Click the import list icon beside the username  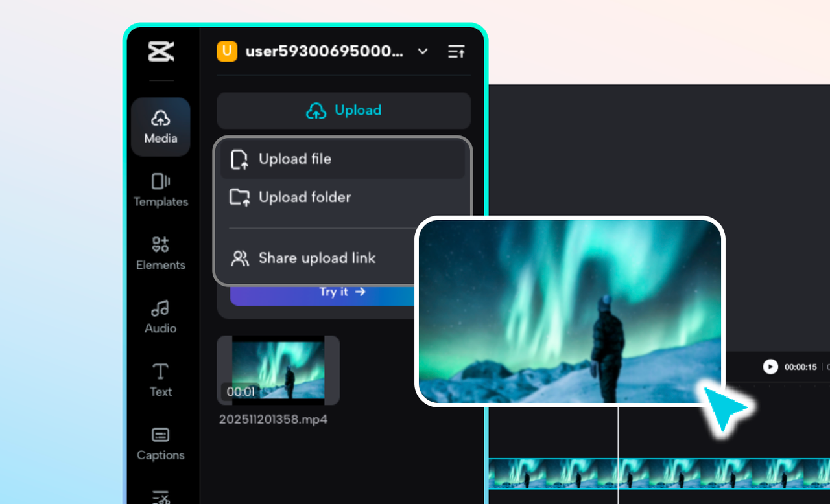pyautogui.click(x=456, y=51)
